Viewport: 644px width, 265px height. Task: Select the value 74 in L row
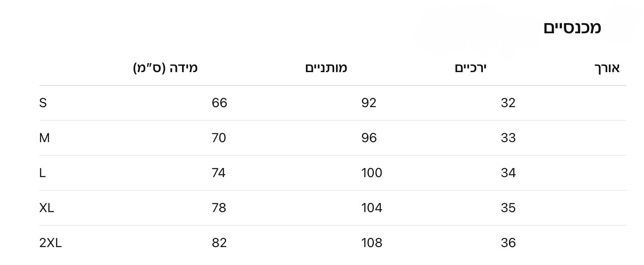[x=218, y=173]
